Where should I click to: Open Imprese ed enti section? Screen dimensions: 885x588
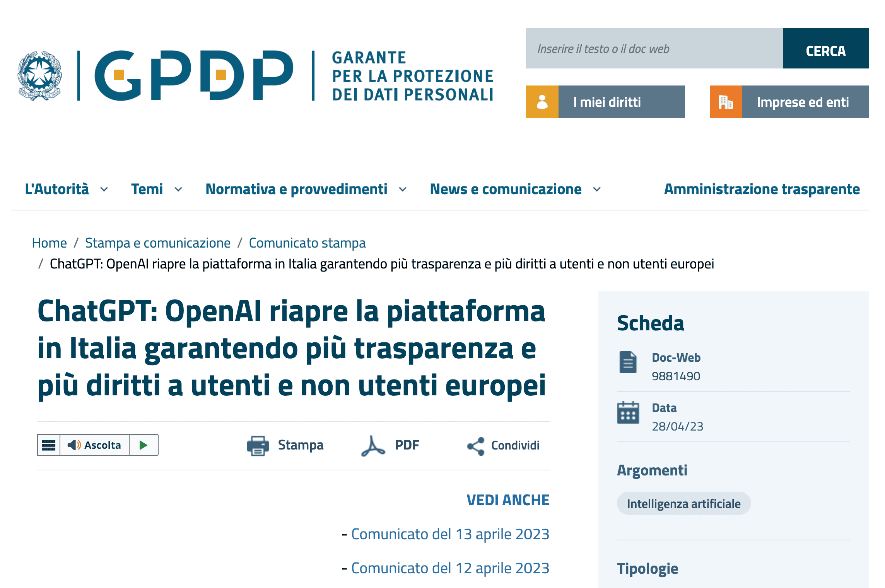pyautogui.click(x=789, y=102)
